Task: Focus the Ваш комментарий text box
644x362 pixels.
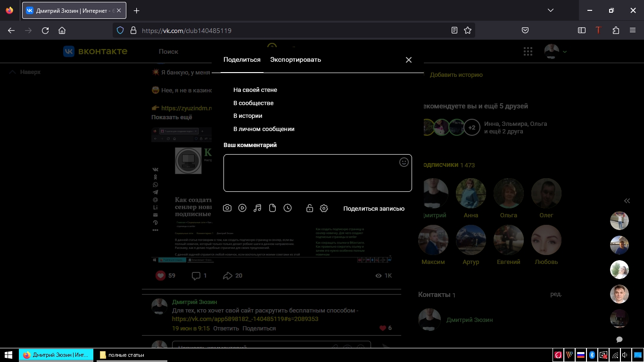Action: pyautogui.click(x=318, y=173)
